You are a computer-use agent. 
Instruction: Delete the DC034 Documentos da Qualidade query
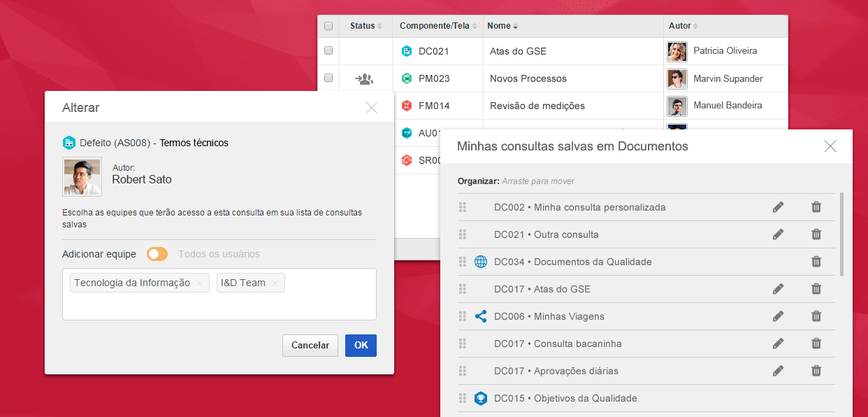pos(816,262)
